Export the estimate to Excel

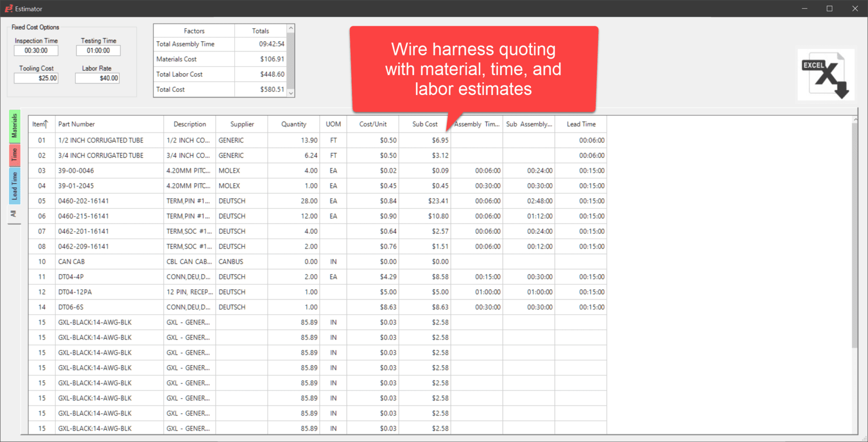826,74
